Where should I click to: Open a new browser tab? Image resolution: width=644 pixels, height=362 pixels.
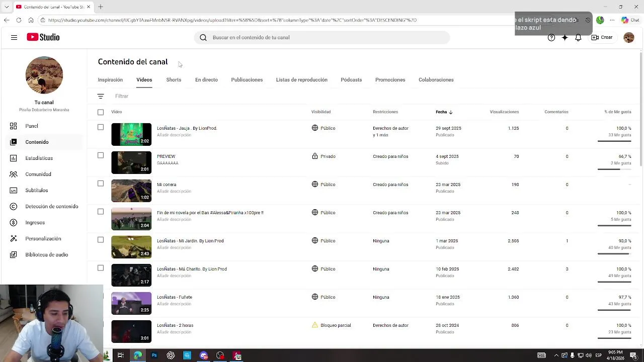[x=101, y=7]
